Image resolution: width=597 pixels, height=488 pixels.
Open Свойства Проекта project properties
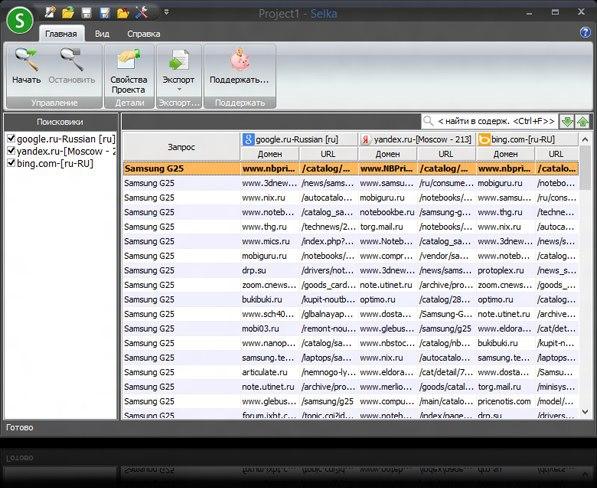(129, 71)
